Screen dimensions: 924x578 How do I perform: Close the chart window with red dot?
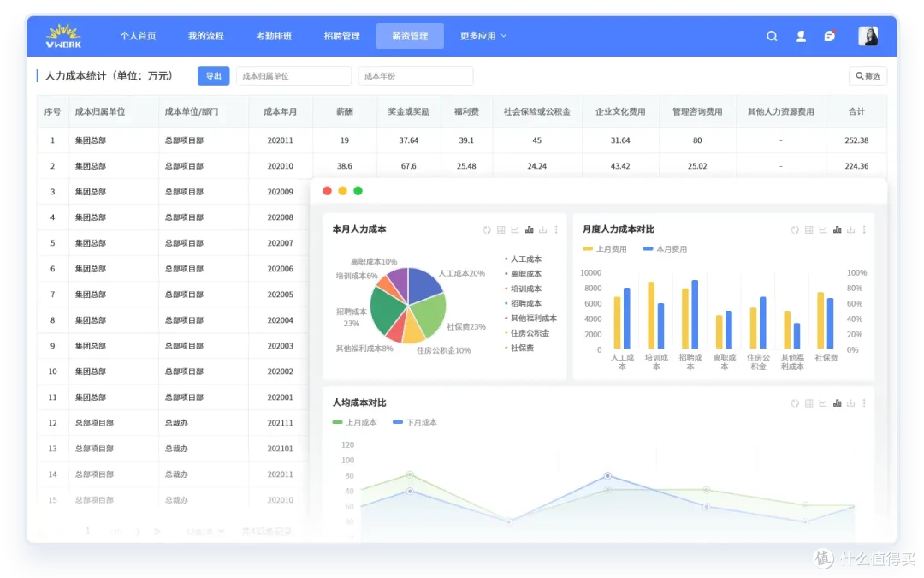click(327, 191)
